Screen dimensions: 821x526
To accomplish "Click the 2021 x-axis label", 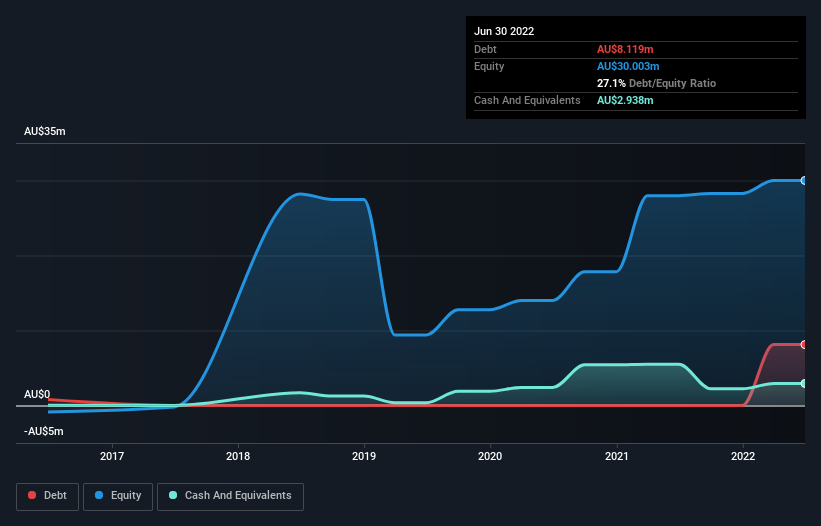I will click(x=617, y=456).
